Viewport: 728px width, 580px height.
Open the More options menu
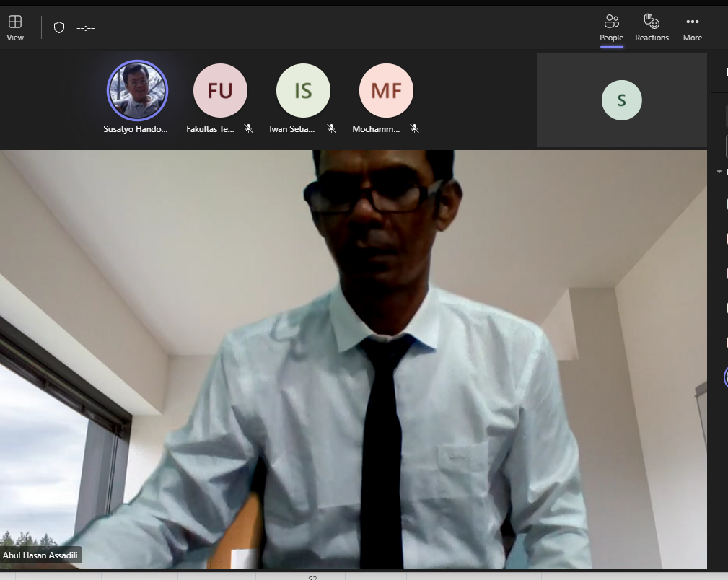click(692, 27)
